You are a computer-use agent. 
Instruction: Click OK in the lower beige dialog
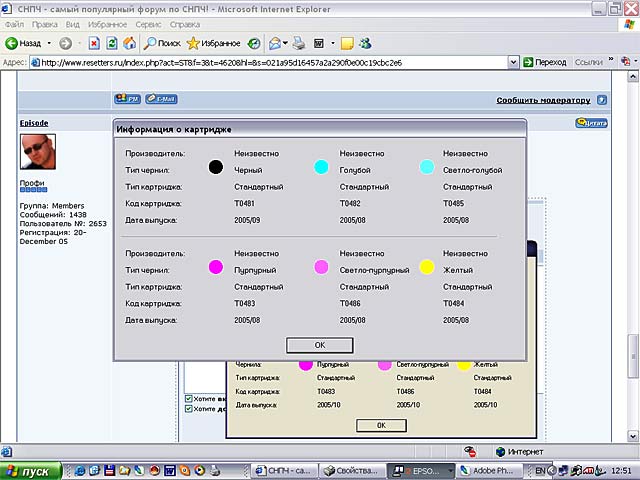tap(381, 425)
